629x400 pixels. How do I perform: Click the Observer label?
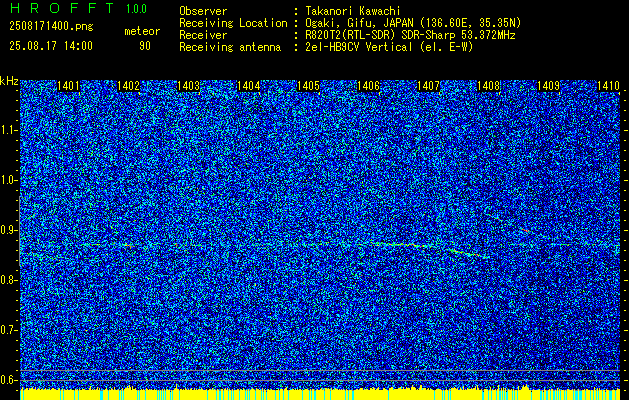click(203, 11)
